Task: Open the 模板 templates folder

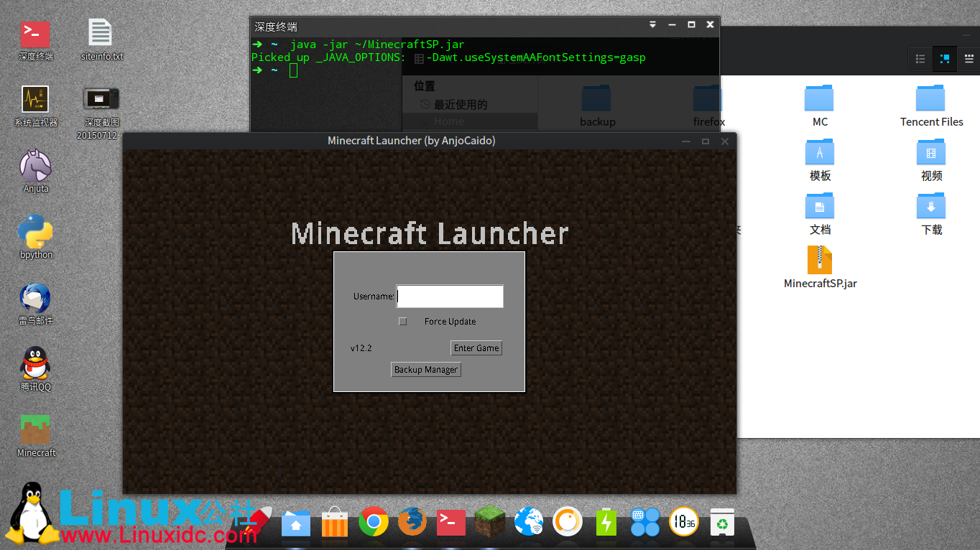Action: click(820, 159)
